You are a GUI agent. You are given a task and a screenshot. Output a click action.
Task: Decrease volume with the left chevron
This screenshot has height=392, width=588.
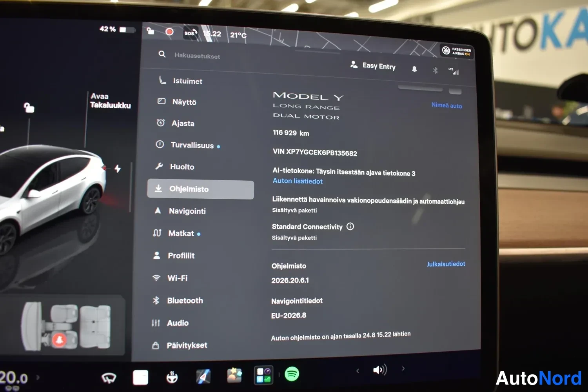tap(358, 370)
